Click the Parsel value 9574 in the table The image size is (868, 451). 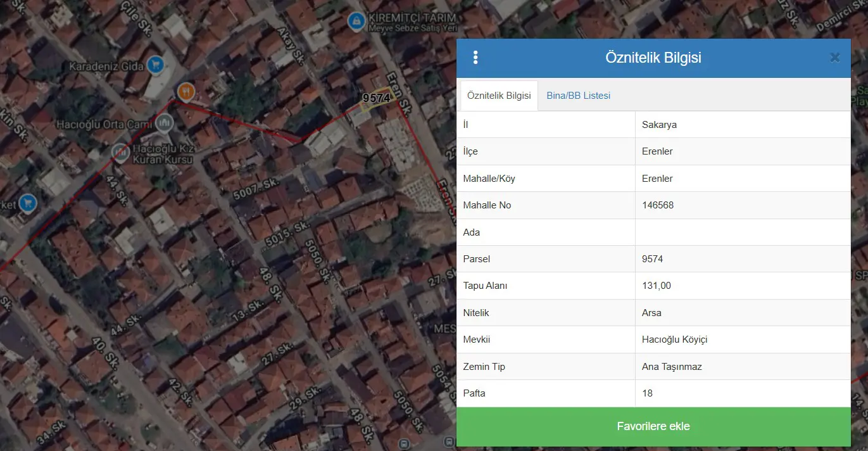[653, 259]
